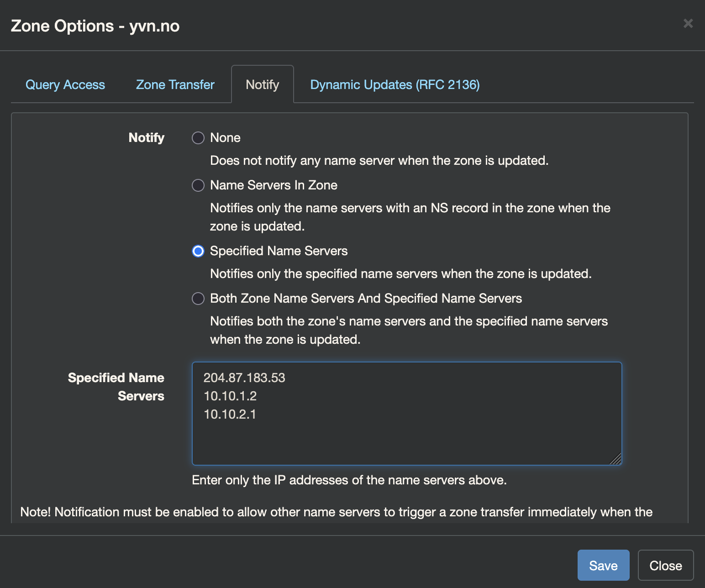Select Specified Name Servers option

[x=198, y=251]
